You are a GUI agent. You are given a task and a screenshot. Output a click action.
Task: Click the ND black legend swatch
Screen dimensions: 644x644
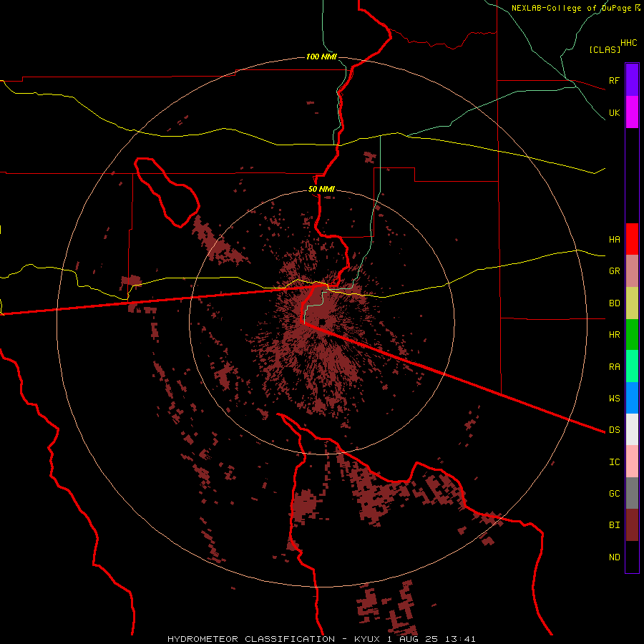click(x=632, y=557)
